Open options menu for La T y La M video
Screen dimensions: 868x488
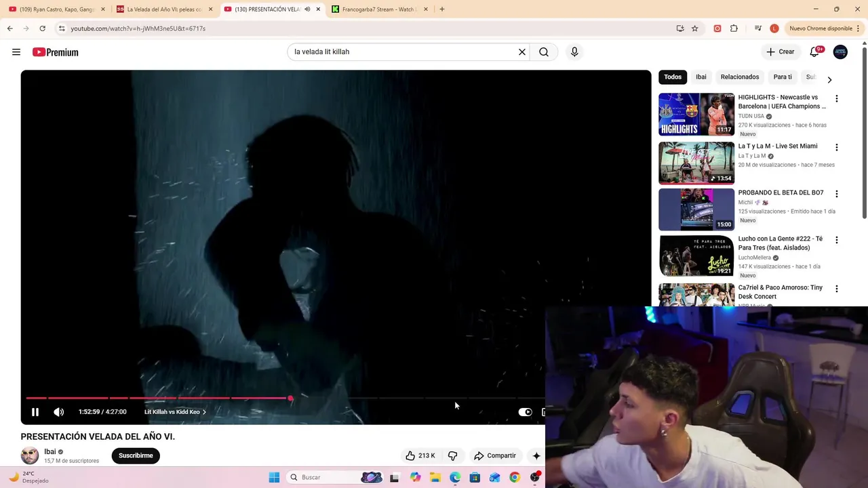pyautogui.click(x=837, y=147)
